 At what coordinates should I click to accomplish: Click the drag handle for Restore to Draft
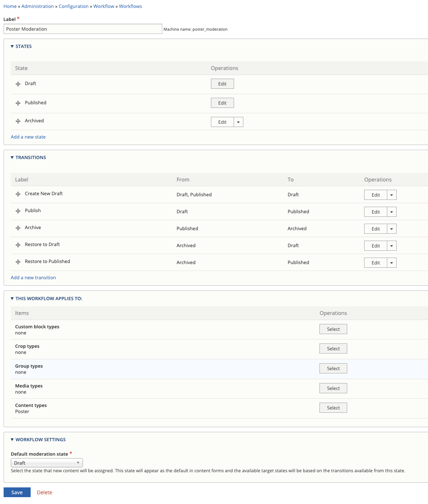coord(18,245)
